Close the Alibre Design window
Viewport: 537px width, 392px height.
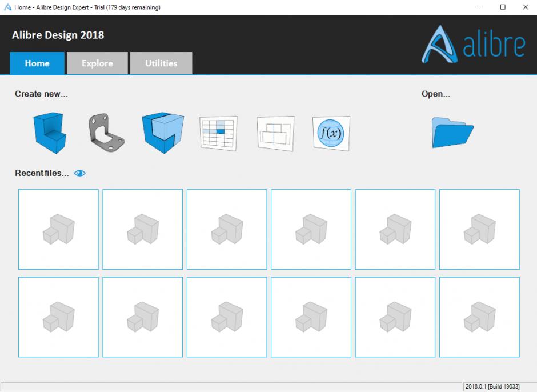click(526, 7)
